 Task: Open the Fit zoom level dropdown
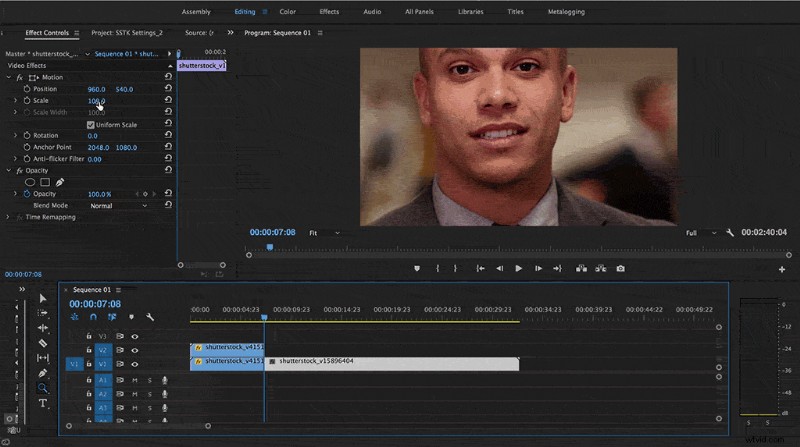(x=324, y=233)
